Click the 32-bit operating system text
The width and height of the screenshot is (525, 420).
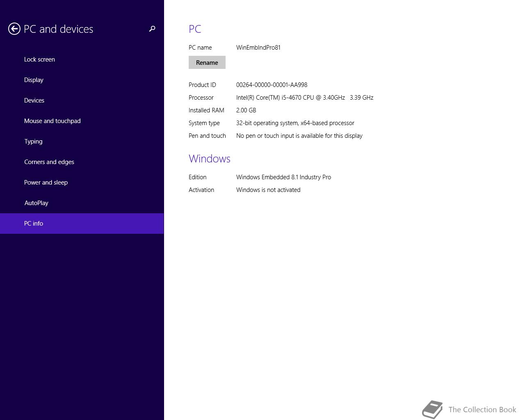[295, 123]
